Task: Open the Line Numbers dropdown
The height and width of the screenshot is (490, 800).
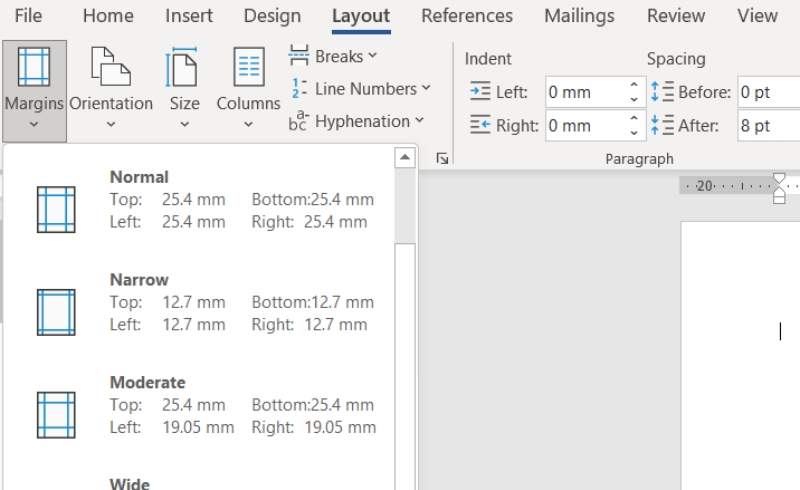Action: [x=361, y=89]
